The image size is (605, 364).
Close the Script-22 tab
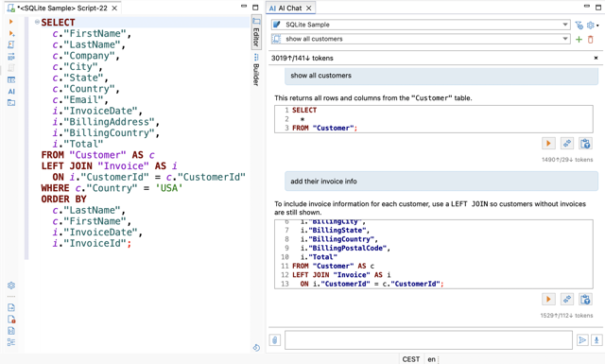point(114,9)
